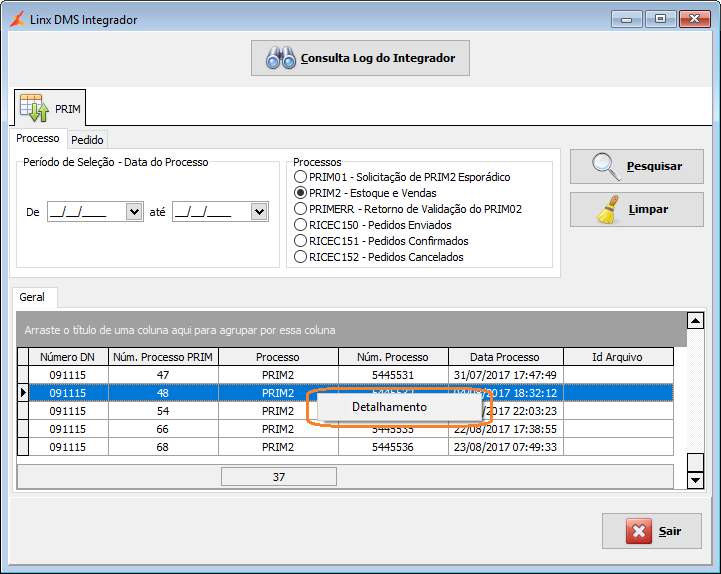
Task: Minimize the Linx DMS Integrador window
Action: [x=626, y=19]
